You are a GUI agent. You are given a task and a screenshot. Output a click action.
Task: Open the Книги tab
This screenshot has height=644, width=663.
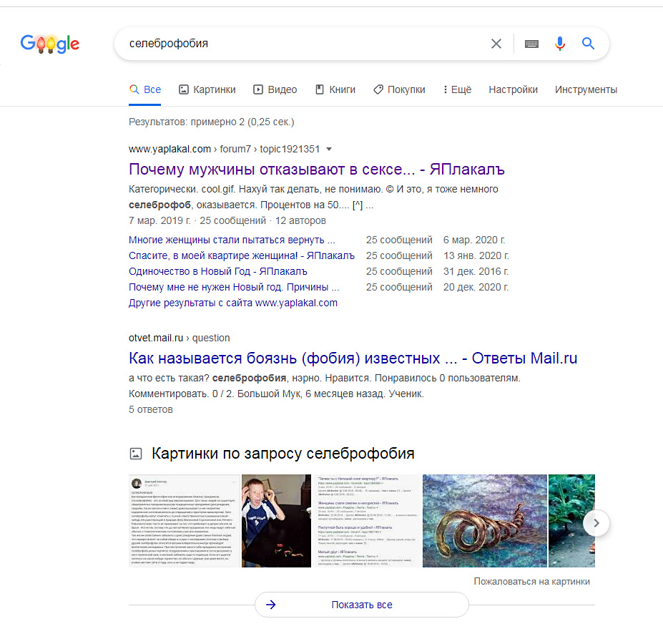pyautogui.click(x=335, y=89)
